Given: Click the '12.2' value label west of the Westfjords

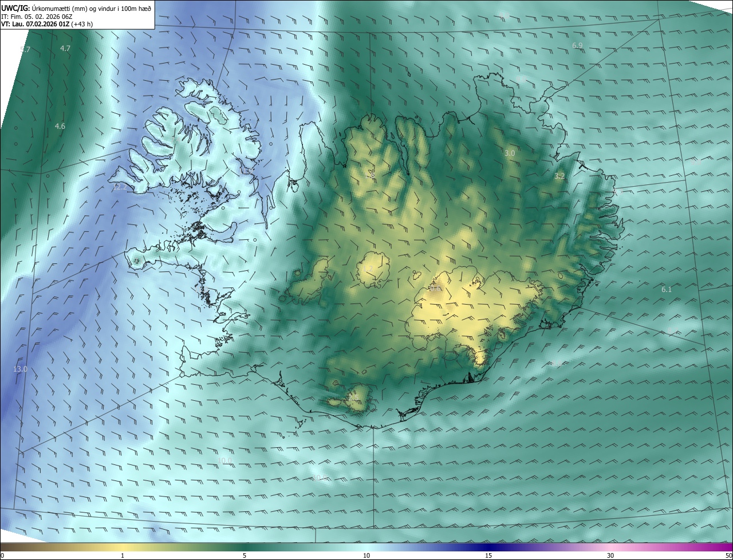Looking at the screenshot, I should (120, 187).
